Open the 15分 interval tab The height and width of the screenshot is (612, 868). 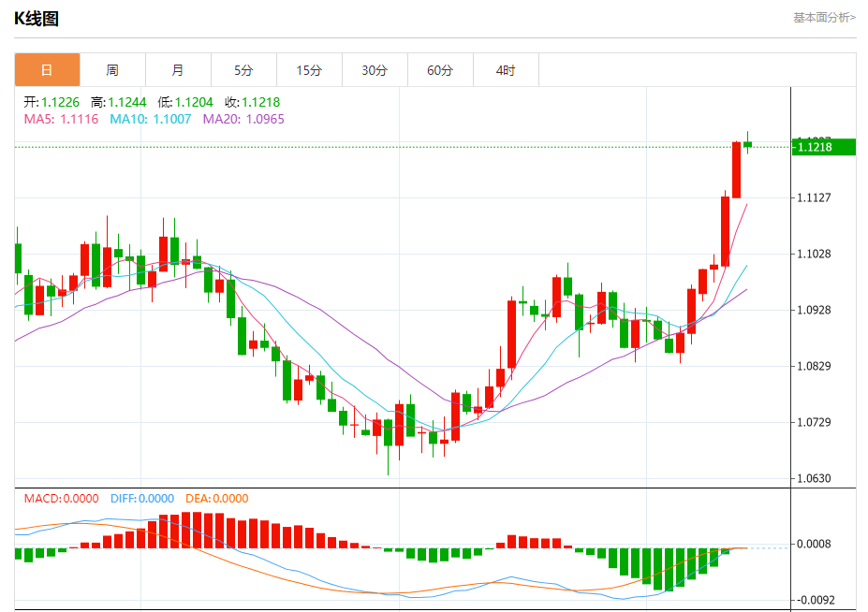click(x=309, y=70)
